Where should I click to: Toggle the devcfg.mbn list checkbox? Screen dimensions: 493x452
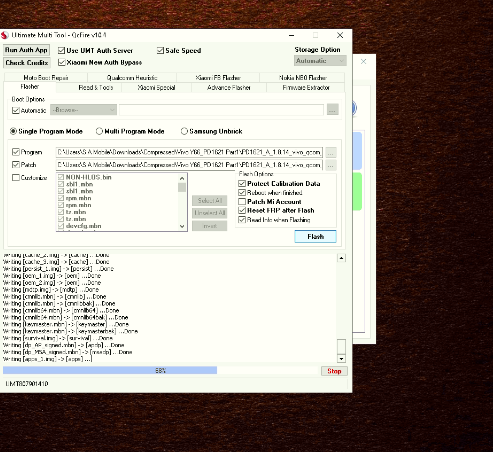coord(61,226)
